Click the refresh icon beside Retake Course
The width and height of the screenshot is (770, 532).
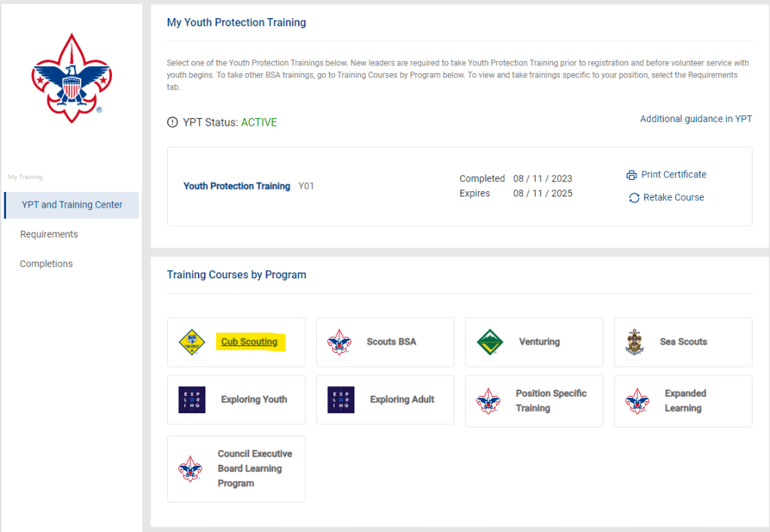(634, 198)
